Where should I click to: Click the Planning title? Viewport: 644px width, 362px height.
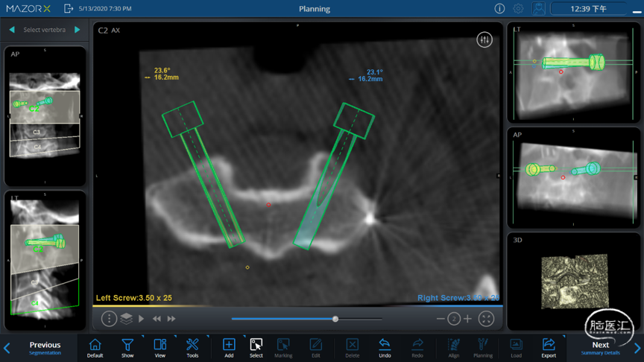315,9
